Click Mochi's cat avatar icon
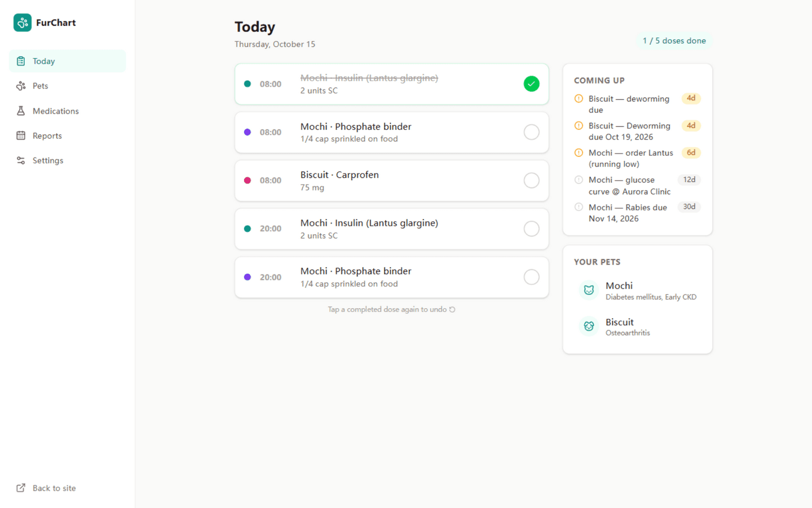 point(589,290)
